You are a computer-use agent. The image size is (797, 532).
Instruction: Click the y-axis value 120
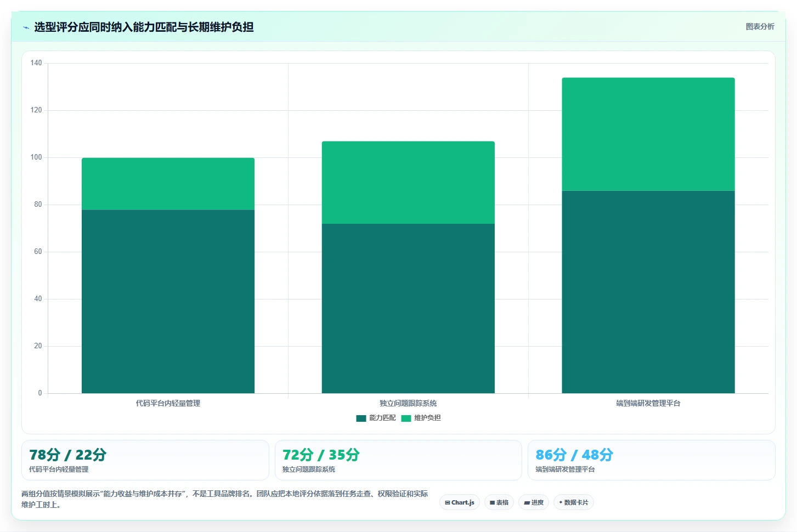tap(36, 110)
